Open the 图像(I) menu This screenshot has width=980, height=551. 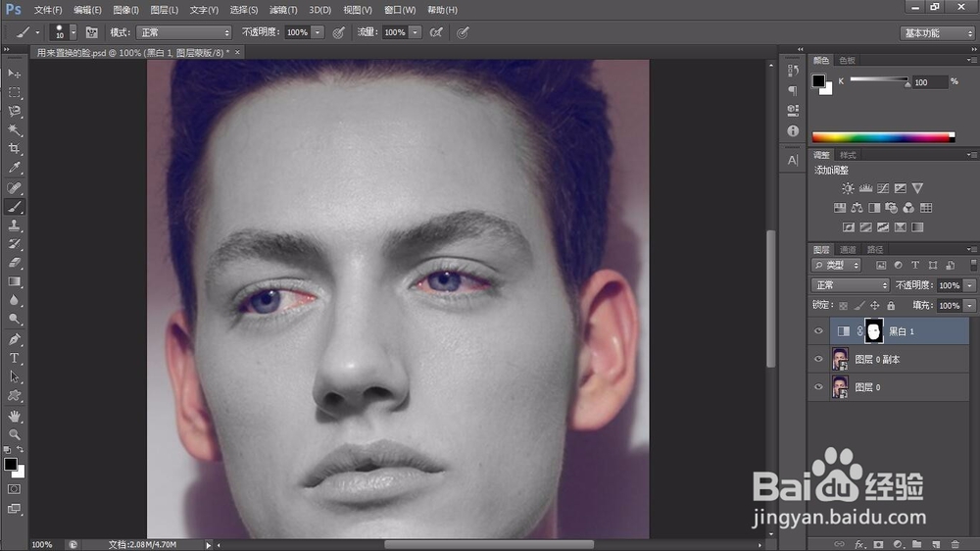[125, 10]
